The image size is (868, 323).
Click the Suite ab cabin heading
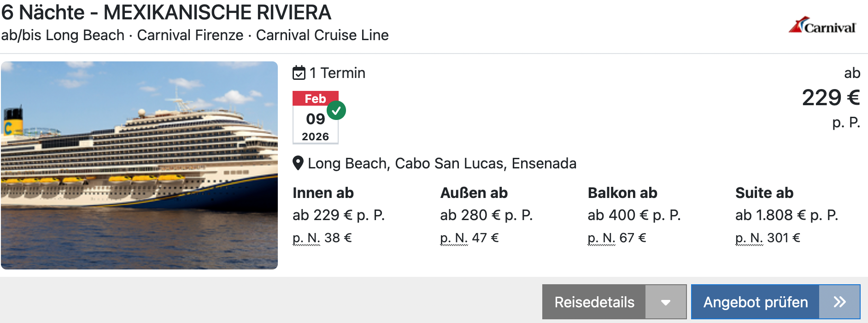(x=764, y=193)
